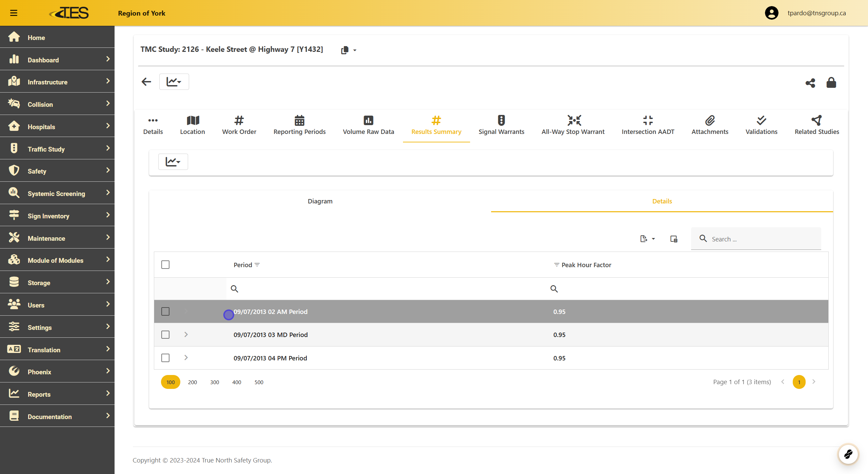Open the hamburger menu icon
The width and height of the screenshot is (868, 474).
(x=14, y=13)
